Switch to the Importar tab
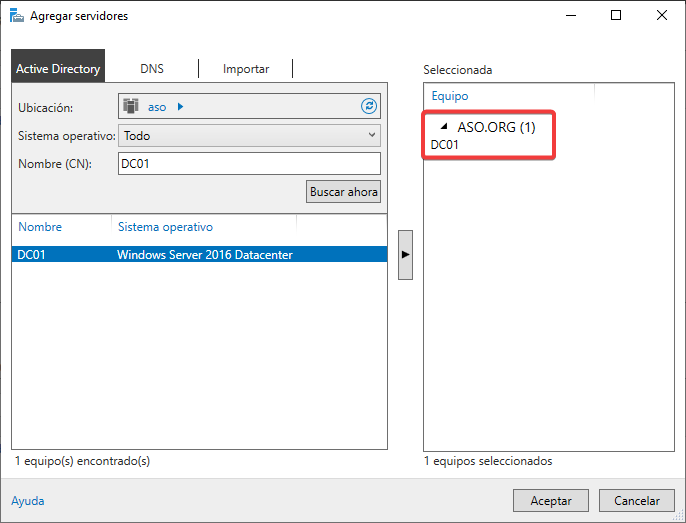 coord(245,69)
